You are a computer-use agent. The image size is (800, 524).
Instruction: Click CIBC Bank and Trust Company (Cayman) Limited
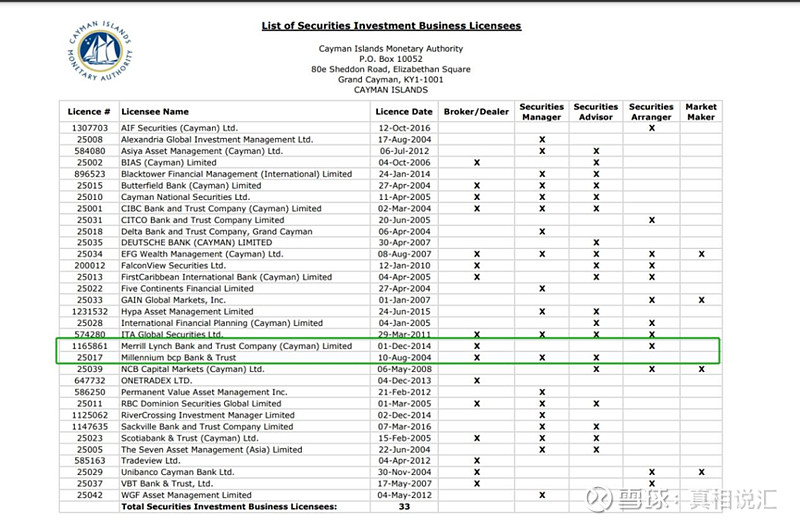(221, 209)
